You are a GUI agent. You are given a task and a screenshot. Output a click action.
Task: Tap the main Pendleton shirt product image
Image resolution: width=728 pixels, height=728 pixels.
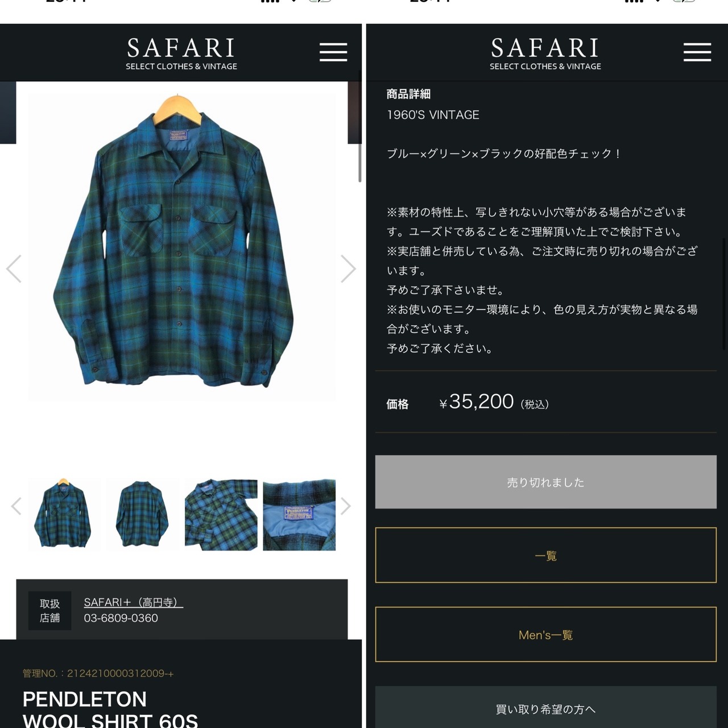[x=182, y=247]
